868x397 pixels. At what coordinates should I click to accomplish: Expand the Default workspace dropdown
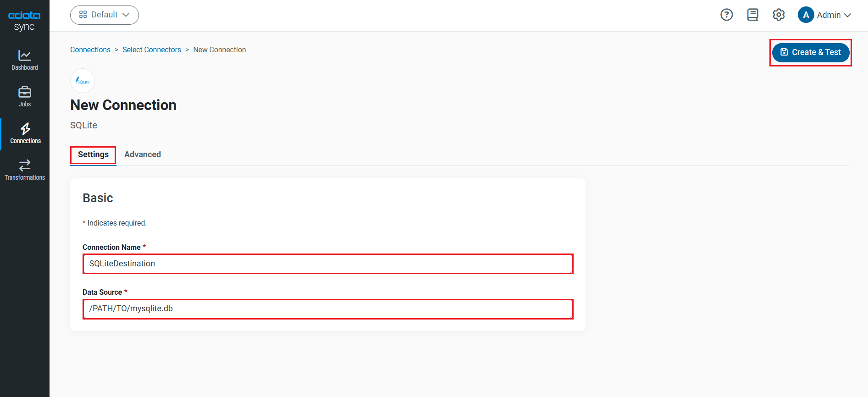[x=105, y=15]
